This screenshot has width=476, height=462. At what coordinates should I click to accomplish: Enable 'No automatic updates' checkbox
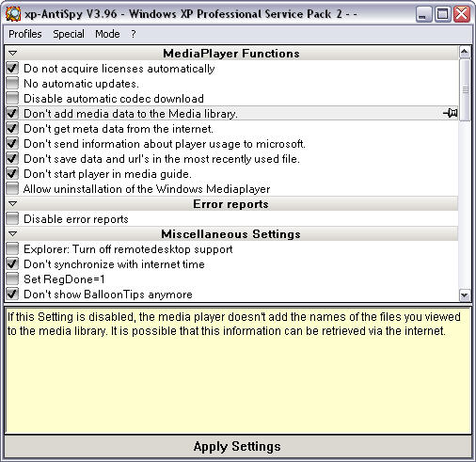click(12, 83)
